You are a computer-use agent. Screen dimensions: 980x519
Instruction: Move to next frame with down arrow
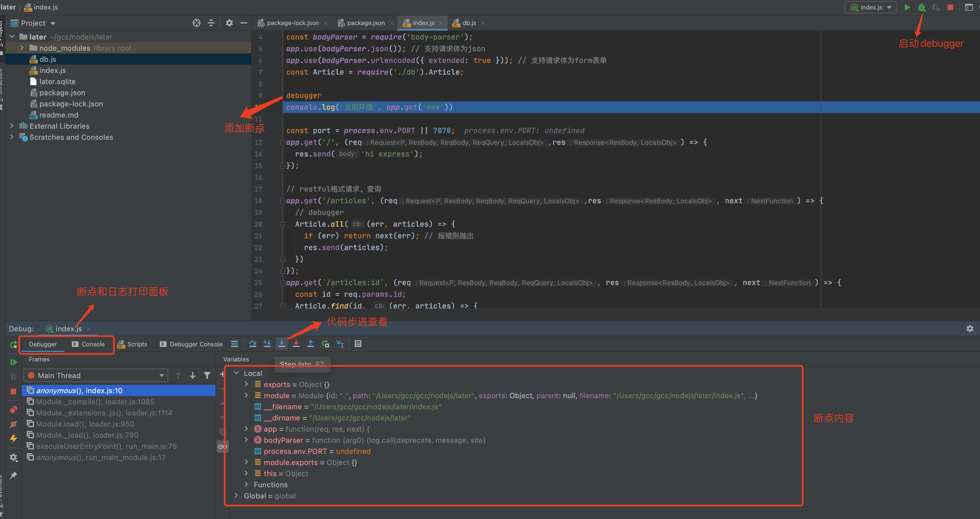pos(192,376)
